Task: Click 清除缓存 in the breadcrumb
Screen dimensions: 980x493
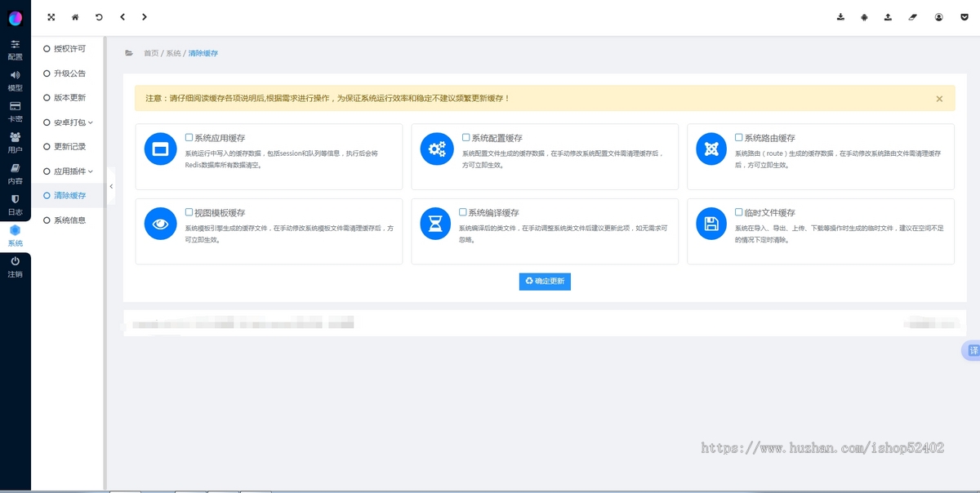Action: 203,53
